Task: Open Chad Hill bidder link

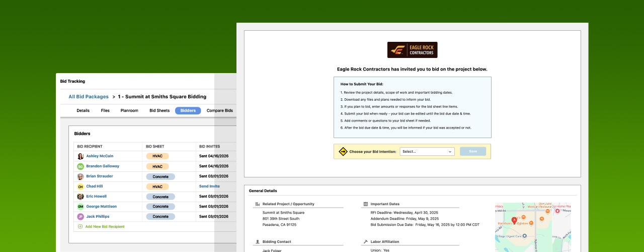Action: click(x=95, y=186)
